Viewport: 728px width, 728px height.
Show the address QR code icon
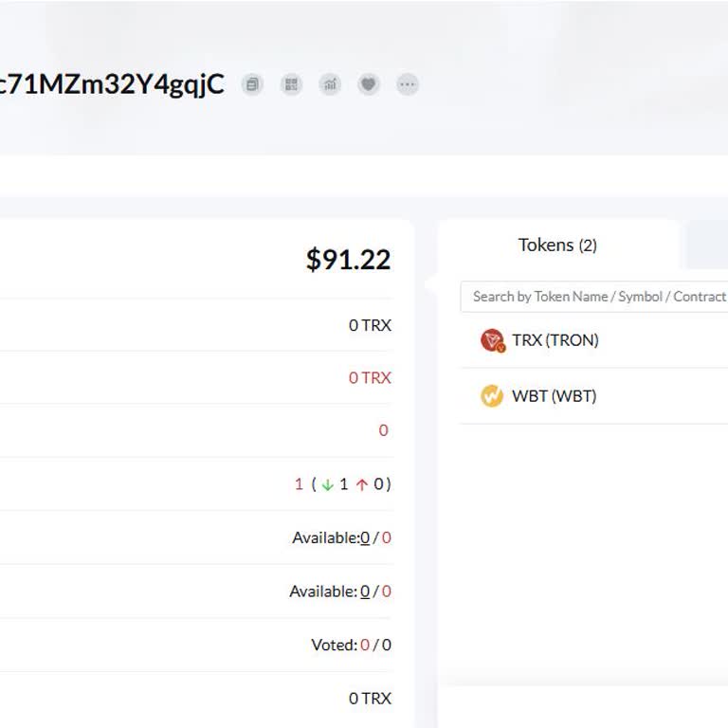point(291,84)
